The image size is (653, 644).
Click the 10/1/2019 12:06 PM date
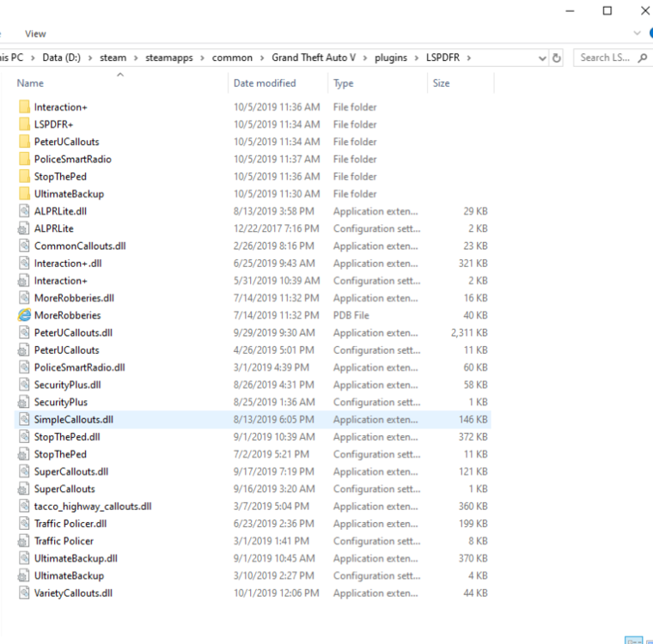tap(277, 592)
